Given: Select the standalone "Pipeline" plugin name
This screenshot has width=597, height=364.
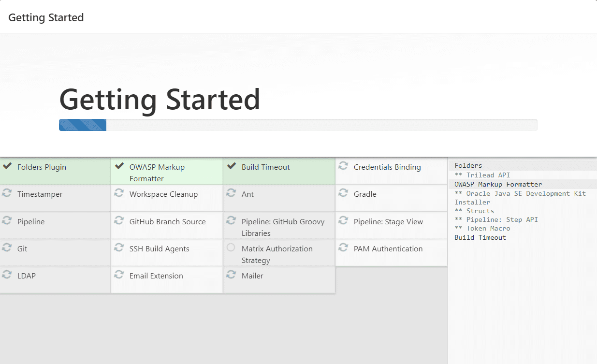Looking at the screenshot, I should (x=31, y=222).
